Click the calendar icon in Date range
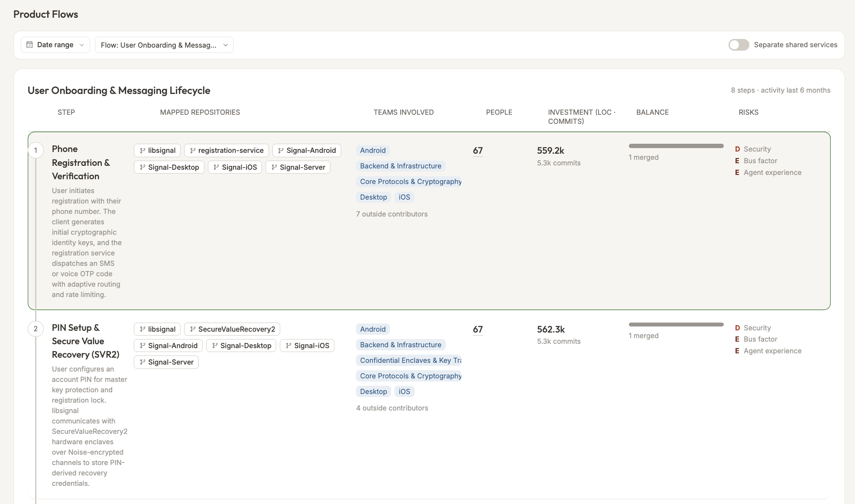 [x=30, y=45]
